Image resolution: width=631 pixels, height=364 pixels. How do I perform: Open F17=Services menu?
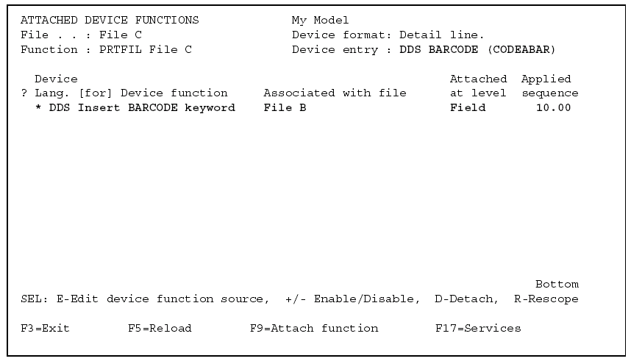click(x=477, y=328)
